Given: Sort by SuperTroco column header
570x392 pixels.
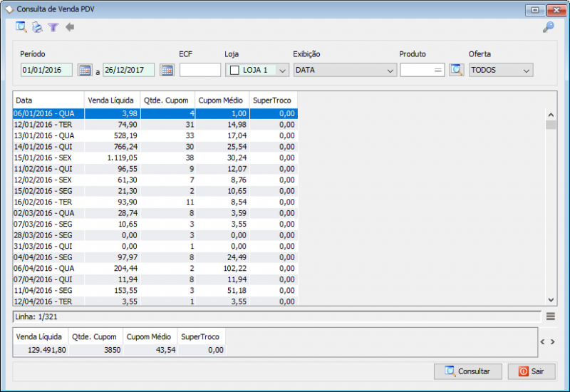Looking at the screenshot, I should pos(274,100).
